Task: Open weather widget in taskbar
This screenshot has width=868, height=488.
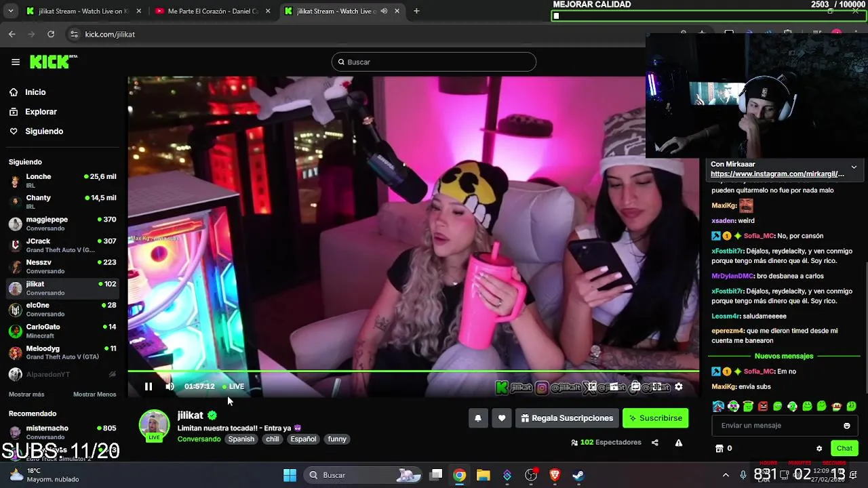Action: [x=45, y=475]
